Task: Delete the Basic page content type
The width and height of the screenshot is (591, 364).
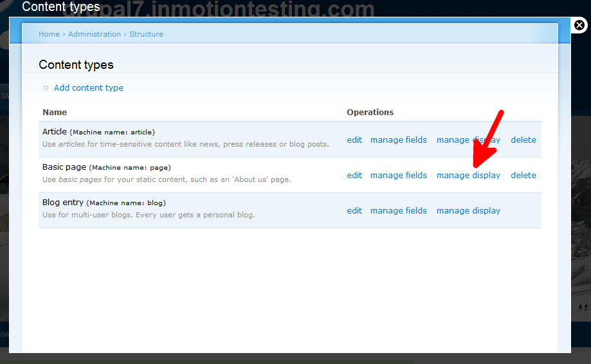Action: pos(523,175)
